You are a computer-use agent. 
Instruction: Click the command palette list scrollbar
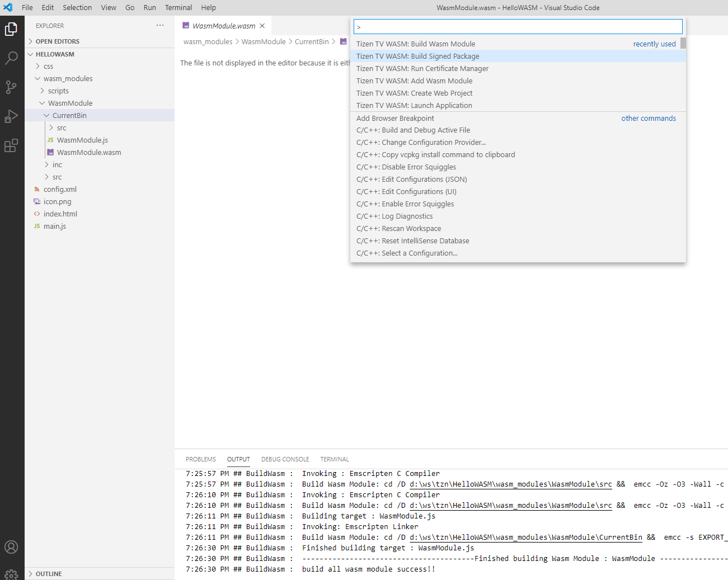point(683,43)
